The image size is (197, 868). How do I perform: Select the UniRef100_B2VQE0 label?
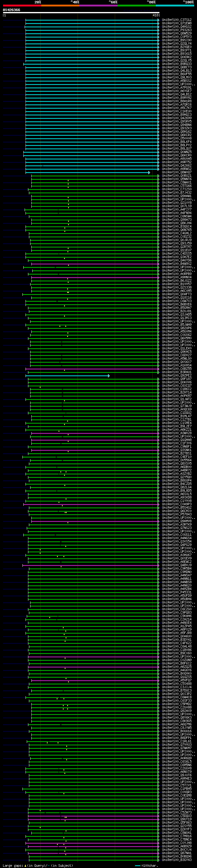tap(176, 47)
